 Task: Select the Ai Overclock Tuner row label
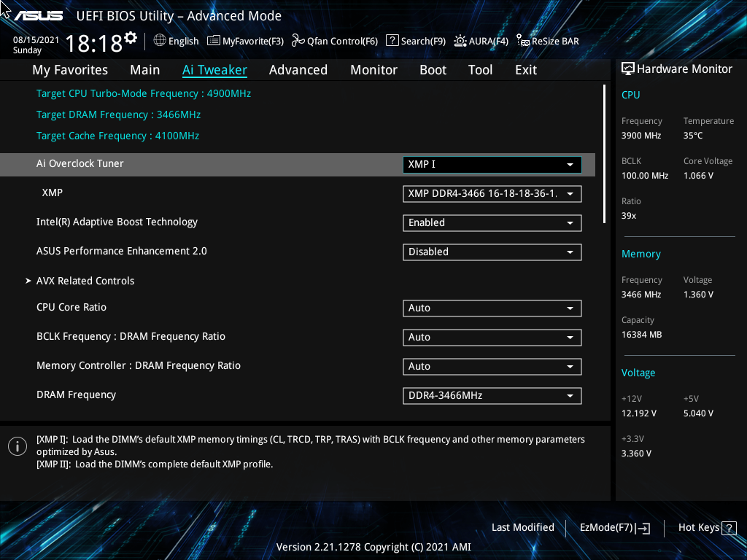pos(80,164)
